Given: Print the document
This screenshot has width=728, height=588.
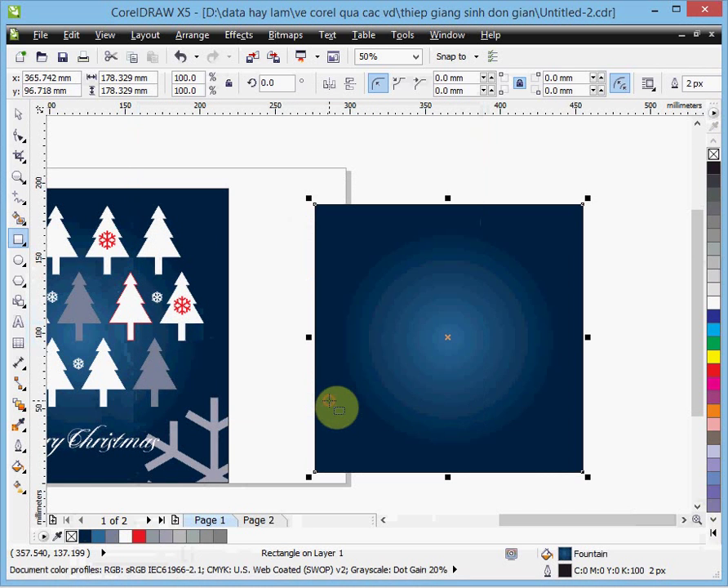Looking at the screenshot, I should tap(83, 56).
